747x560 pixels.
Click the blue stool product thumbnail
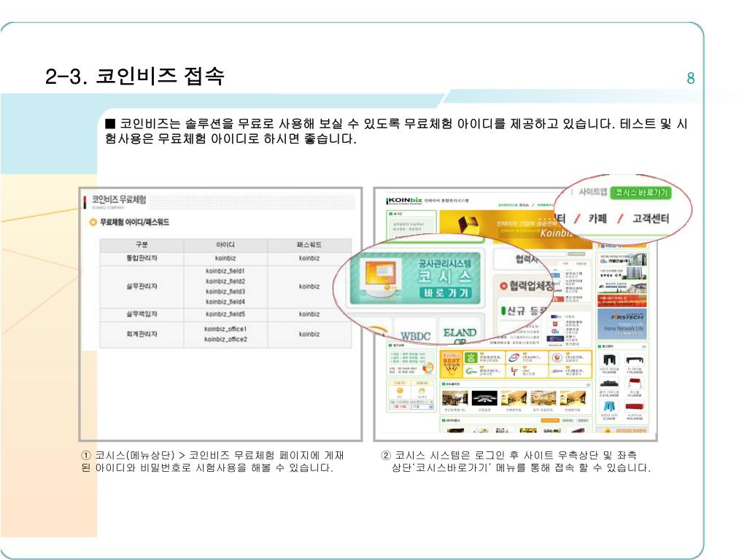pyautogui.click(x=609, y=407)
